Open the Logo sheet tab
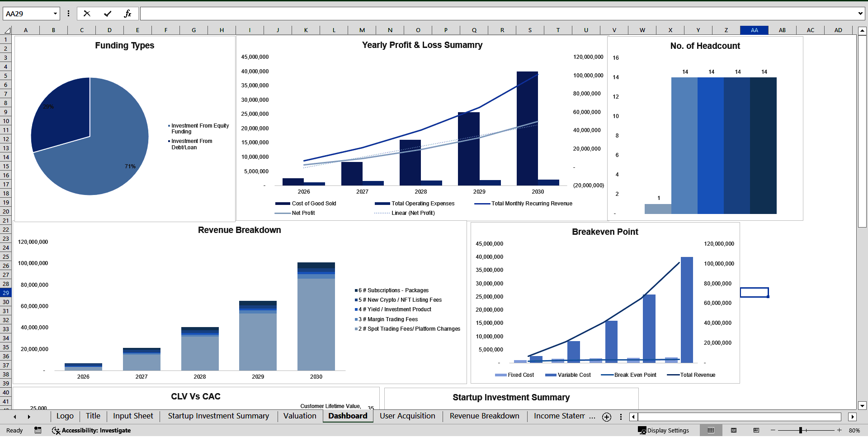 pyautogui.click(x=65, y=416)
